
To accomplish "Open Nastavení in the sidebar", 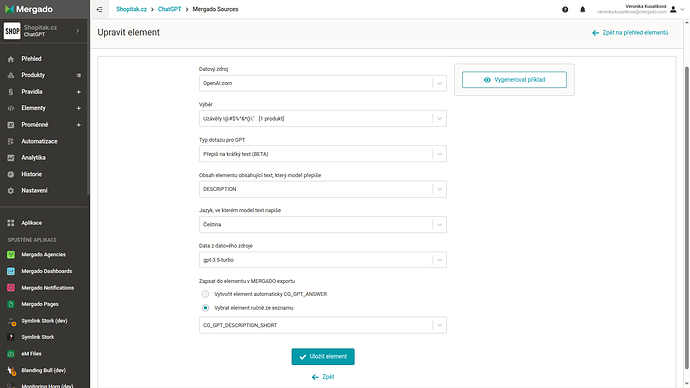I will [34, 190].
